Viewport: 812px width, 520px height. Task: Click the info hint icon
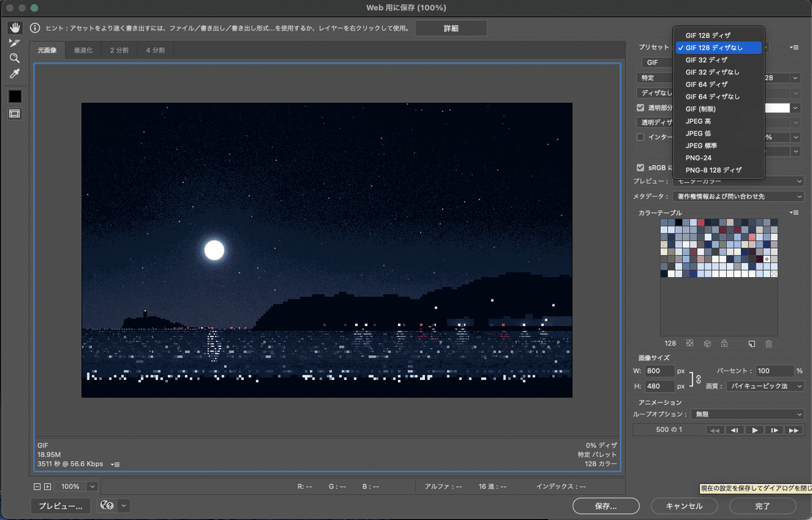pos(35,28)
